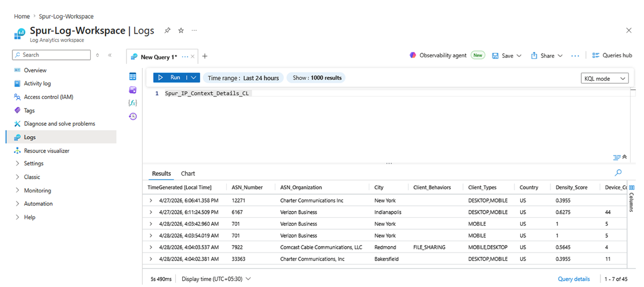Click the Save button
Image resolution: width=644 pixels, height=287 pixels.
point(503,56)
